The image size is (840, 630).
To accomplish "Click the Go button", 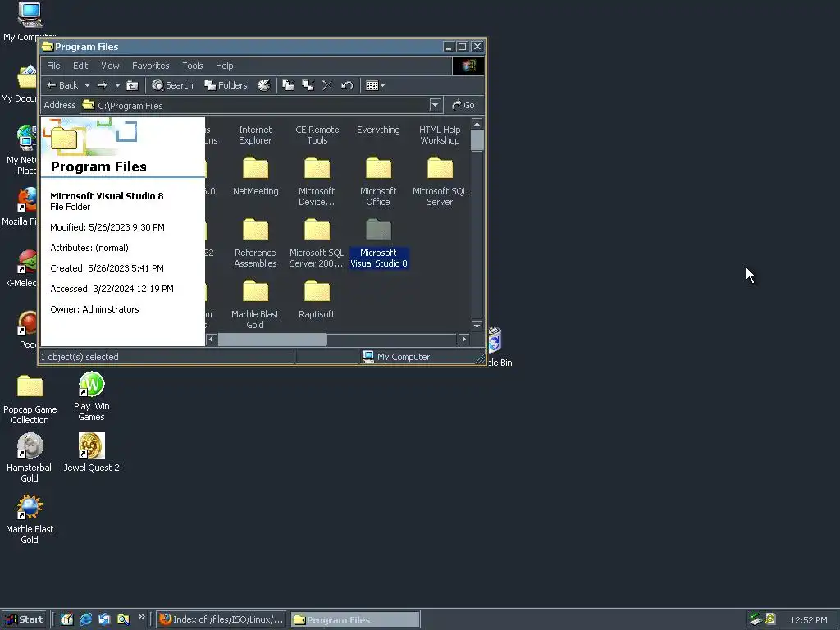I will [463, 105].
